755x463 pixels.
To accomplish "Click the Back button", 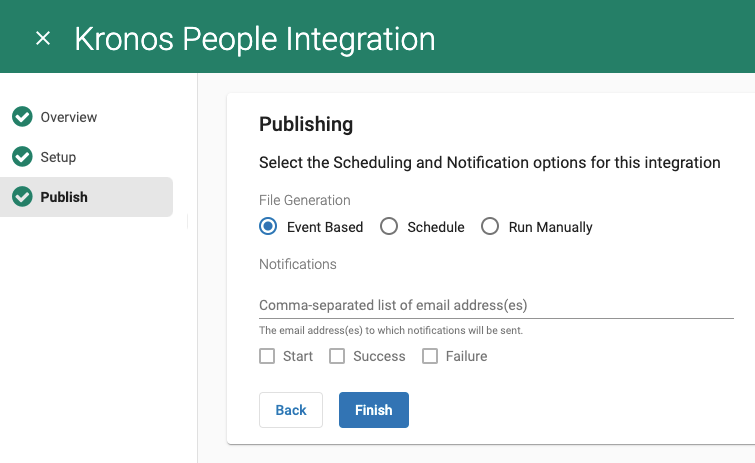I will pyautogui.click(x=291, y=410).
